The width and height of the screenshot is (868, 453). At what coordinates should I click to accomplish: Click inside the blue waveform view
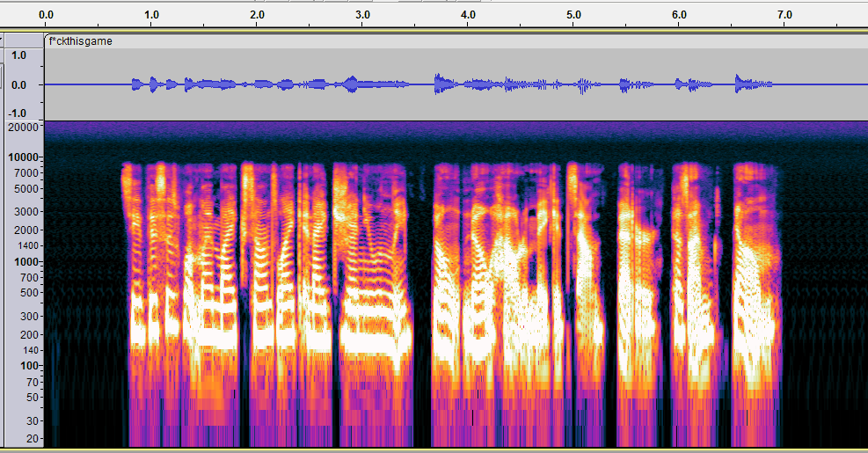(x=456, y=84)
